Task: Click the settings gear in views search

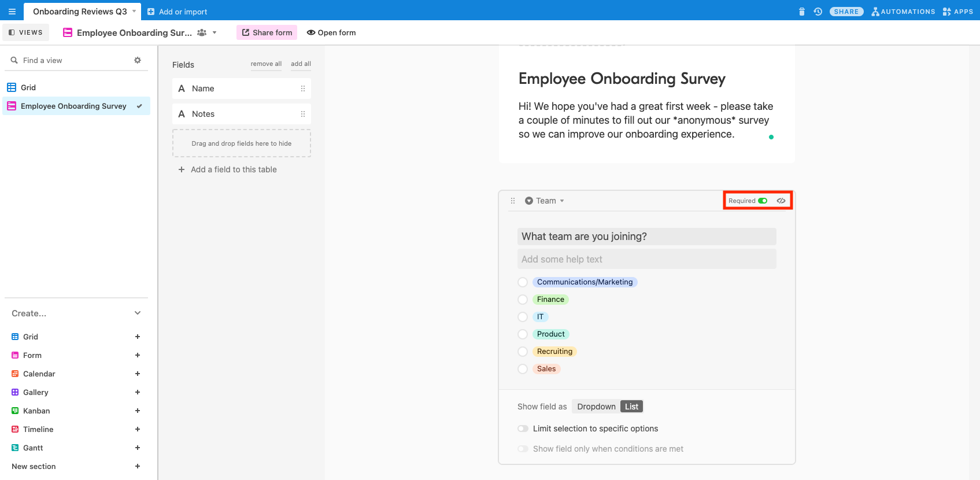Action: click(138, 60)
